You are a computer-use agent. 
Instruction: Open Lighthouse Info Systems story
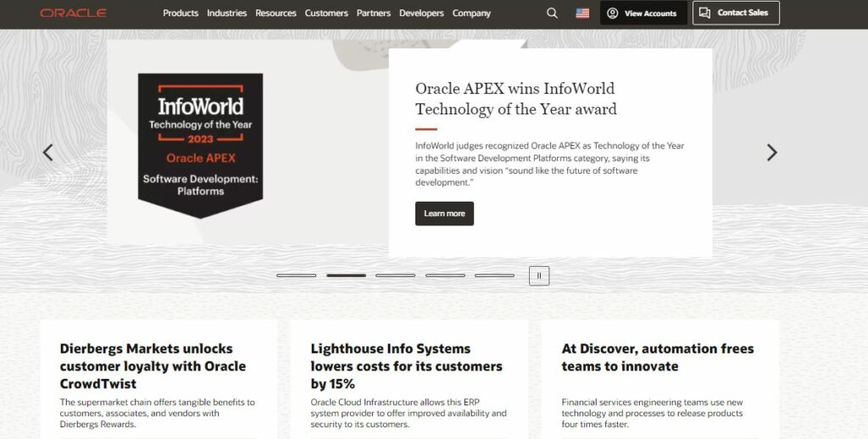click(406, 366)
